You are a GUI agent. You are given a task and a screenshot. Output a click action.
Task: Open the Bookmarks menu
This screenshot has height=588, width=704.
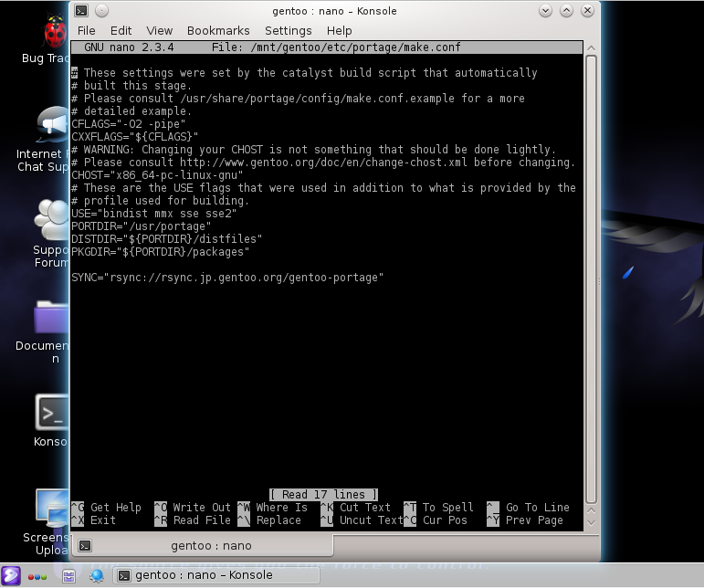218,30
